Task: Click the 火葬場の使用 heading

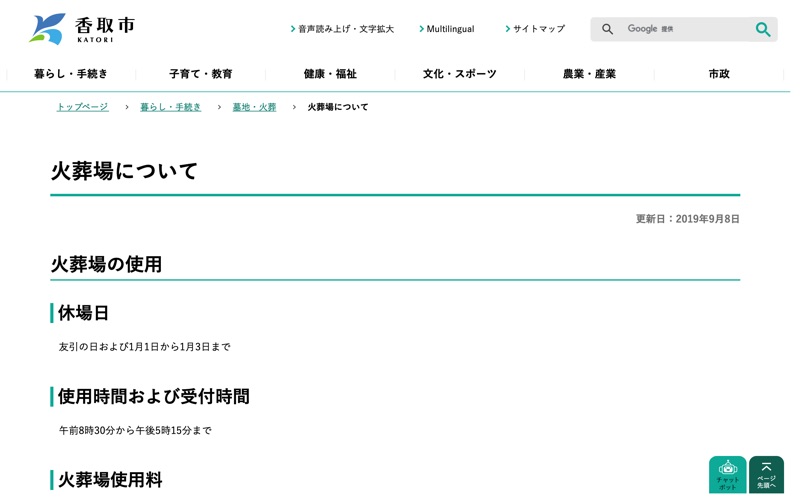Action: (x=106, y=264)
